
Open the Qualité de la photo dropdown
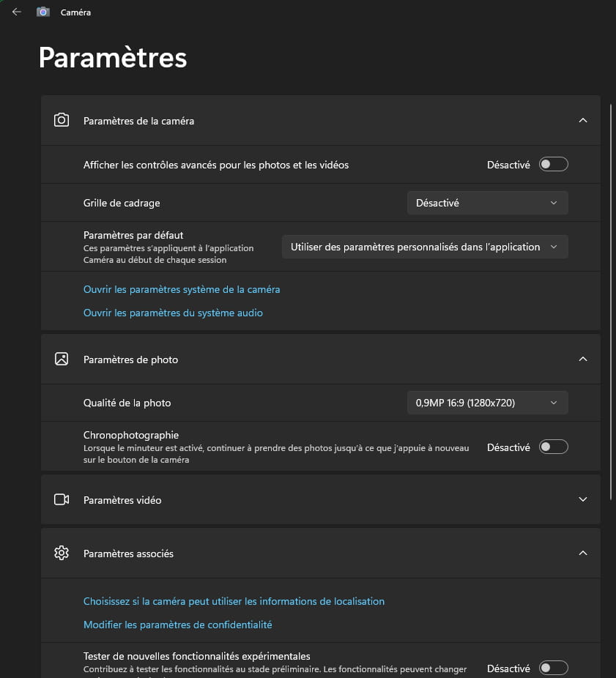[487, 402]
